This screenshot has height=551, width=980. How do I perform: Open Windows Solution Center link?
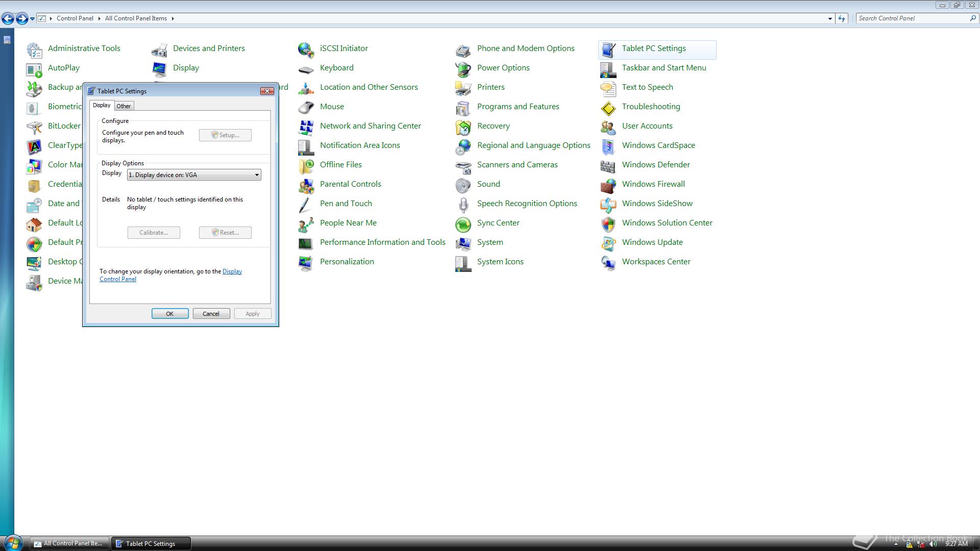667,223
